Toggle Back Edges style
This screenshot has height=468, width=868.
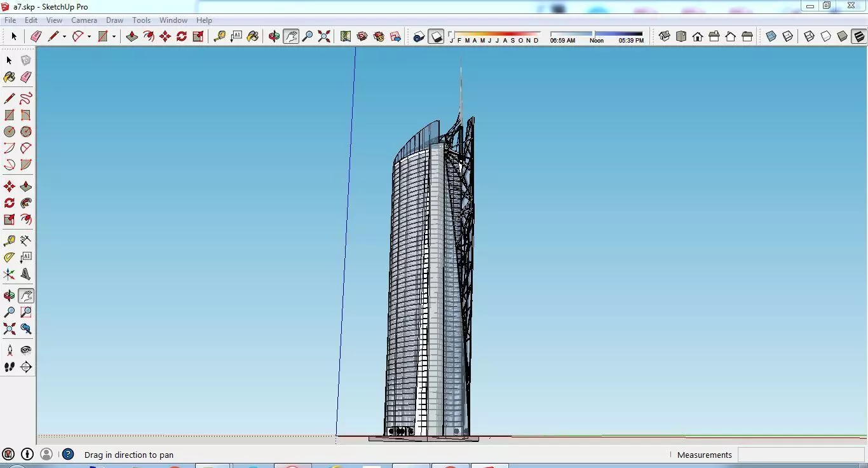[788, 36]
